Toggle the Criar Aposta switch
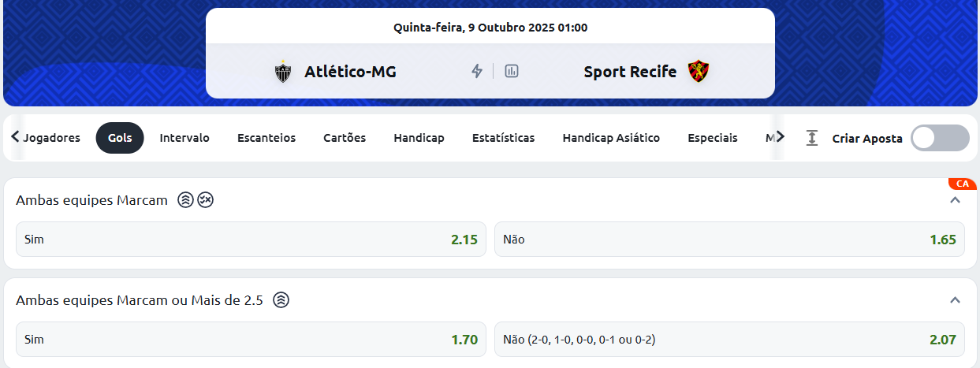Screen dimensions: 980x368 [x=939, y=138]
